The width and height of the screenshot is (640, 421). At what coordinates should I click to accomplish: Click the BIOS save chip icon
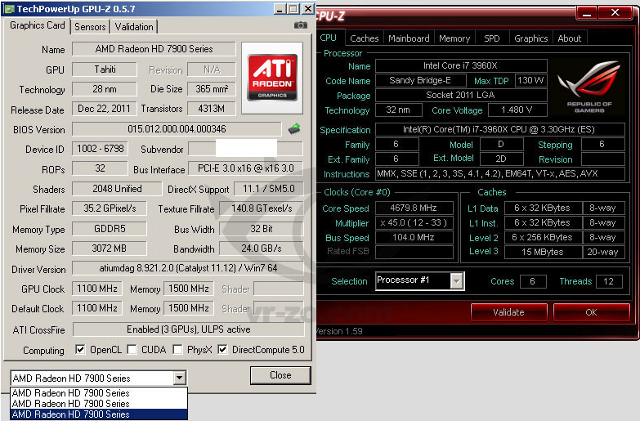295,128
